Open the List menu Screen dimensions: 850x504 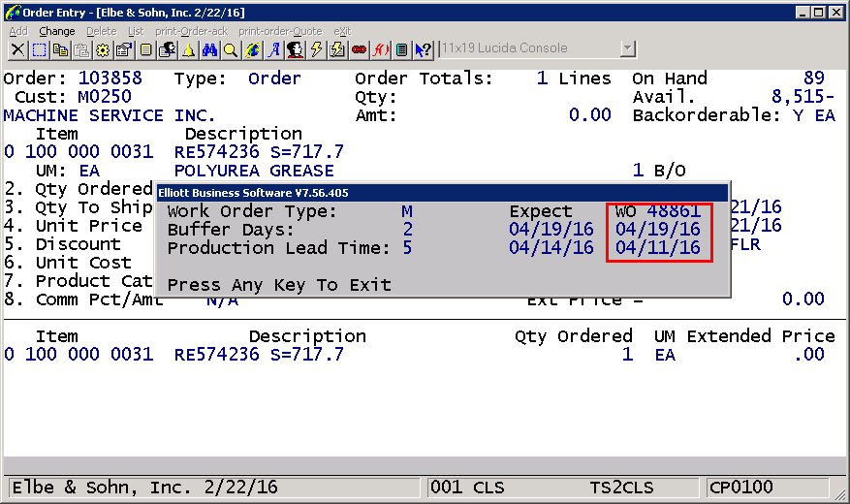(x=136, y=31)
